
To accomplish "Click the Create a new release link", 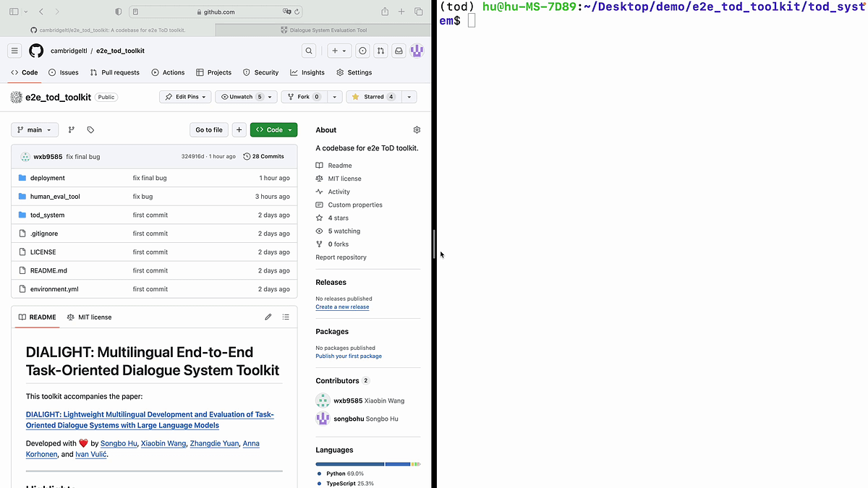I will [342, 307].
